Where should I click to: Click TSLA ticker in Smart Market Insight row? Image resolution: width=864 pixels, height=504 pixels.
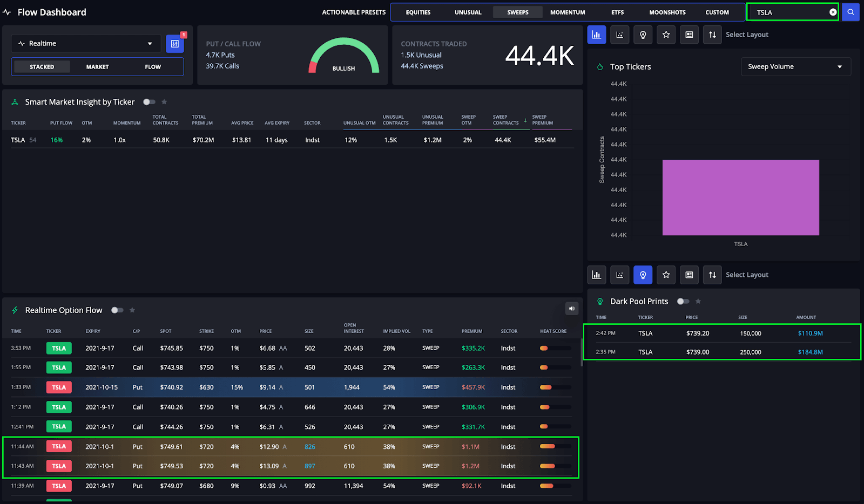point(18,140)
